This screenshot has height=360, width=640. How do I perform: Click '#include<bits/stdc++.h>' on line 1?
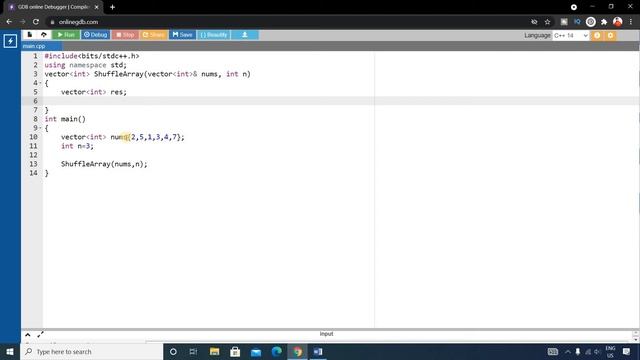point(92,56)
